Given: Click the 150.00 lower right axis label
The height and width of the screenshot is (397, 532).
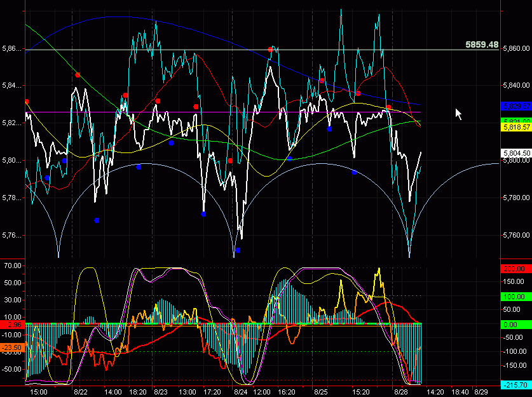Looking at the screenshot, I should pyautogui.click(x=514, y=282).
